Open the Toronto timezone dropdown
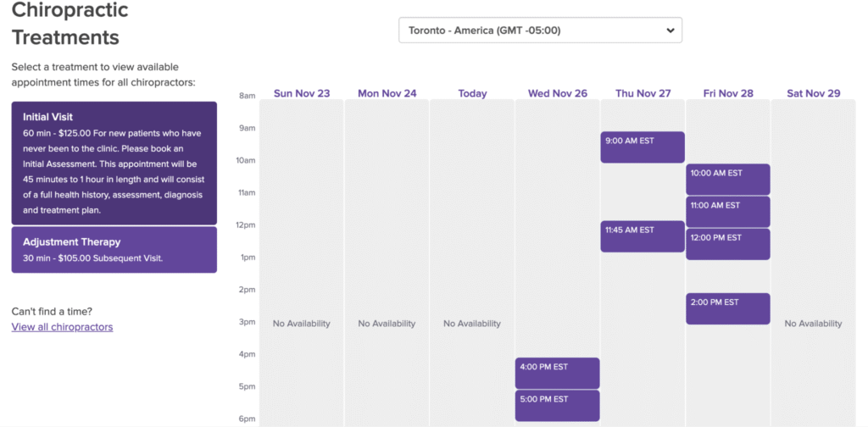The width and height of the screenshot is (868, 427). 539,30
